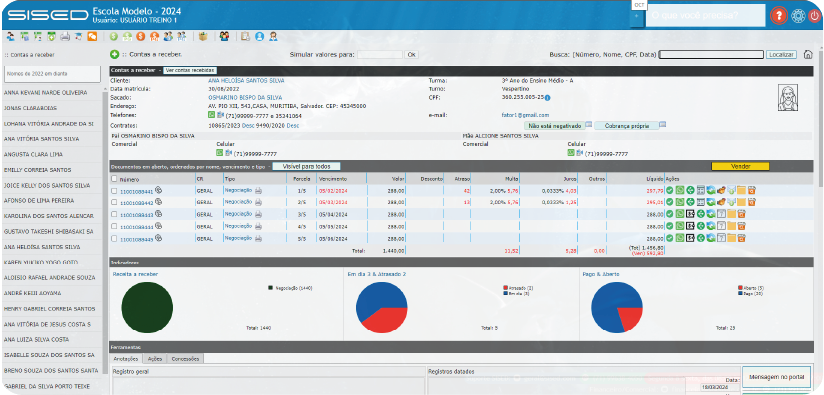Click the Cobrança própria button
The height and width of the screenshot is (395, 824).
click(x=626, y=126)
